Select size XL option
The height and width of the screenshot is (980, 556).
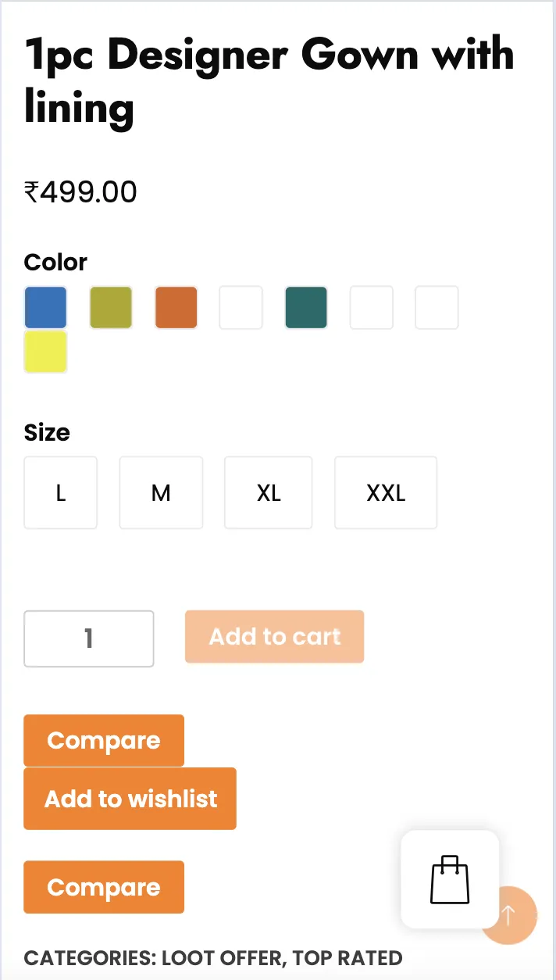269,493
